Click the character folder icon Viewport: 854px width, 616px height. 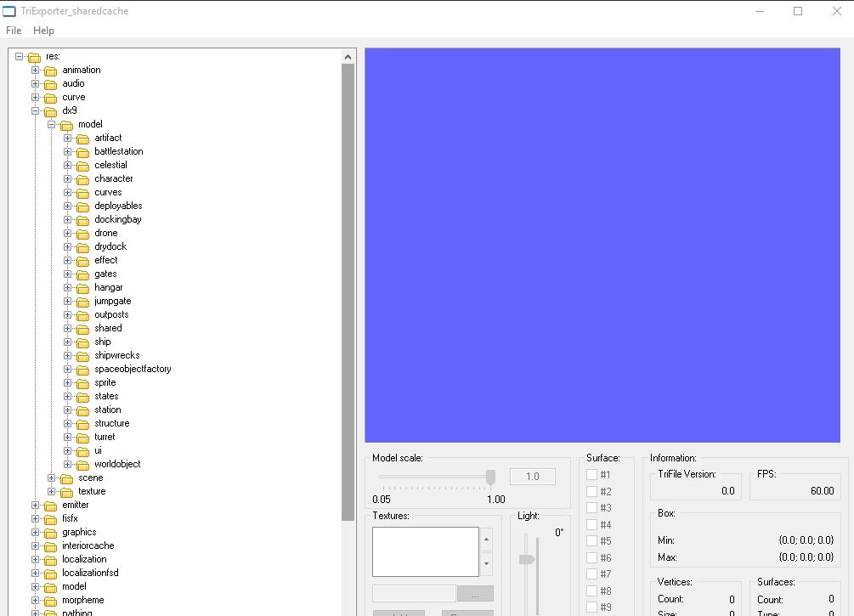click(82, 179)
